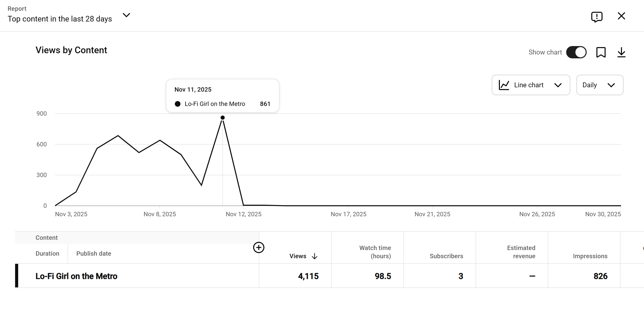Click the Views sort arrow
Viewport: 644px width, 325px height.
point(315,256)
